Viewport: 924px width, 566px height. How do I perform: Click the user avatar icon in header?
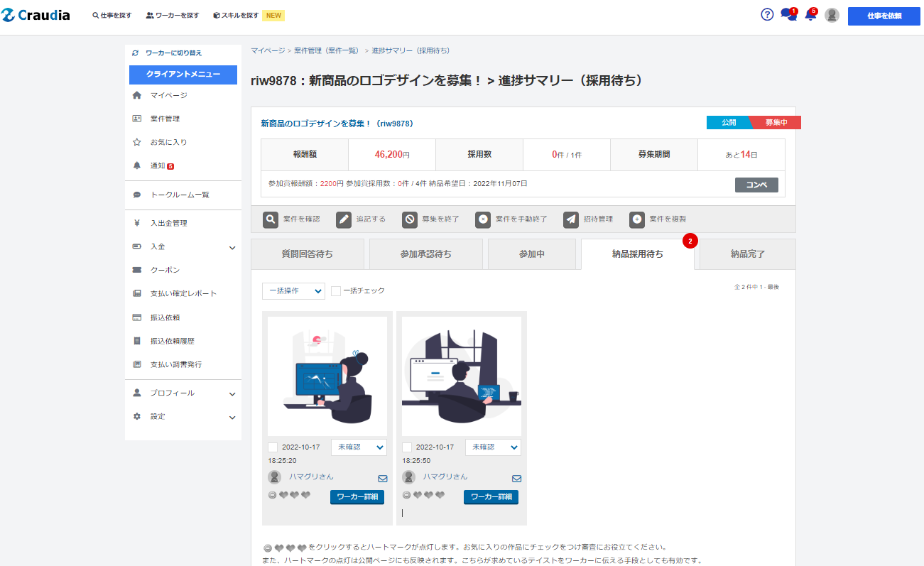pyautogui.click(x=832, y=16)
